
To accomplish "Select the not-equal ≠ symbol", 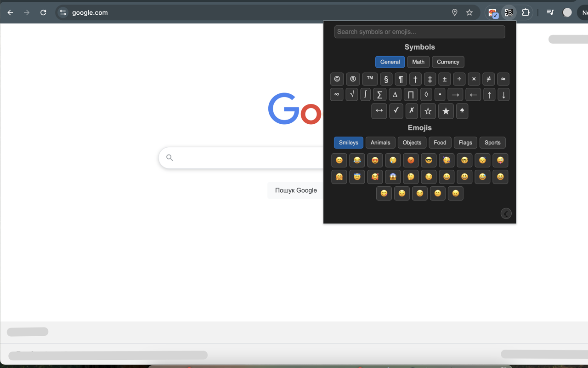I will coord(489,79).
